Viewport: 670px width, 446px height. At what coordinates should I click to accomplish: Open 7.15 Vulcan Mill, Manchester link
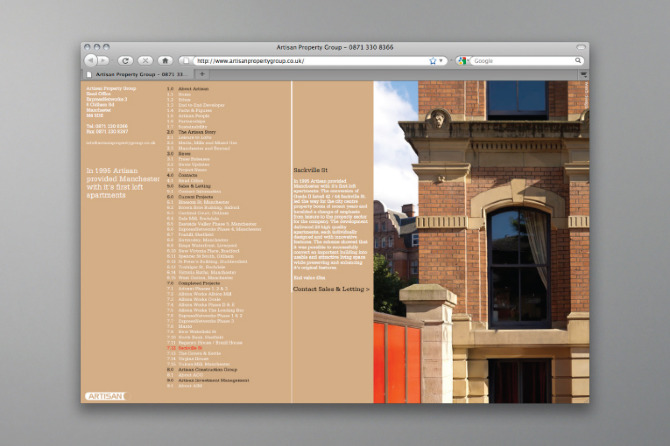pos(198,364)
